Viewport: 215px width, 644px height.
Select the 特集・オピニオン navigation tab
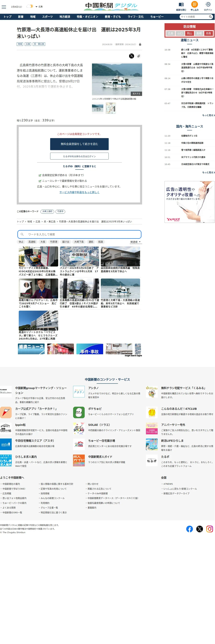click(87, 17)
